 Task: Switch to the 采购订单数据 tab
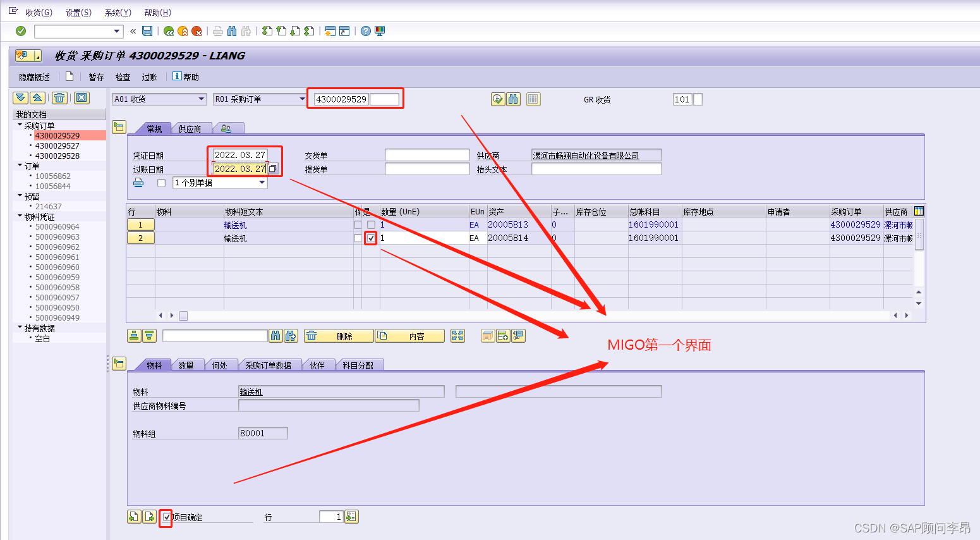(x=268, y=365)
